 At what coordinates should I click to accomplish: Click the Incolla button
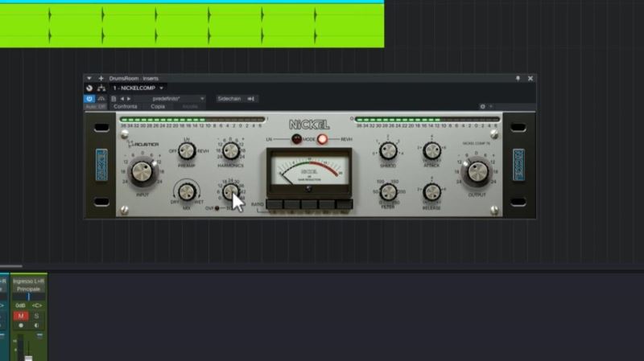(190, 107)
